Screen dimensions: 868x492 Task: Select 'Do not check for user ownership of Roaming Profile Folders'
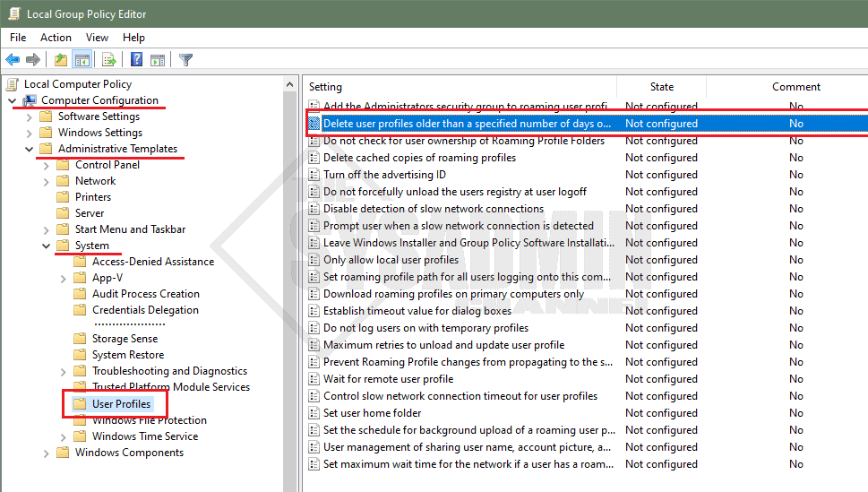pos(464,141)
